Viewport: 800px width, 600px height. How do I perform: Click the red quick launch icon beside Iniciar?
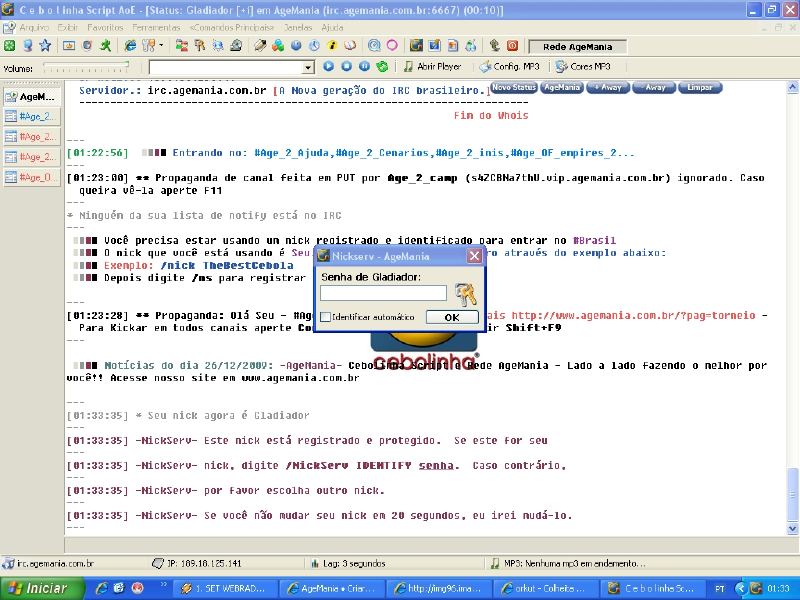tap(137, 588)
